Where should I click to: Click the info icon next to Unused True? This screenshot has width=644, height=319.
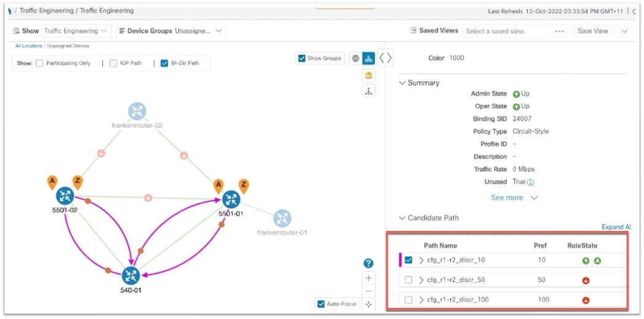[530, 182]
